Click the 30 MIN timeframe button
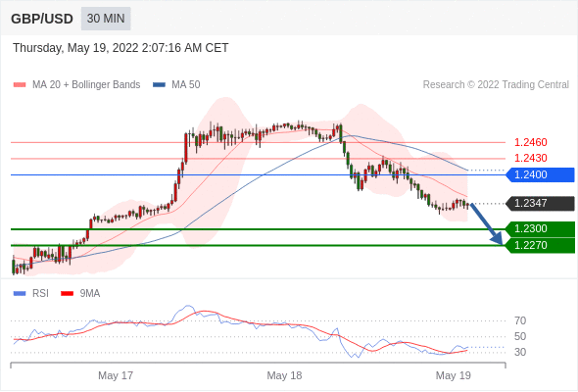 point(106,19)
